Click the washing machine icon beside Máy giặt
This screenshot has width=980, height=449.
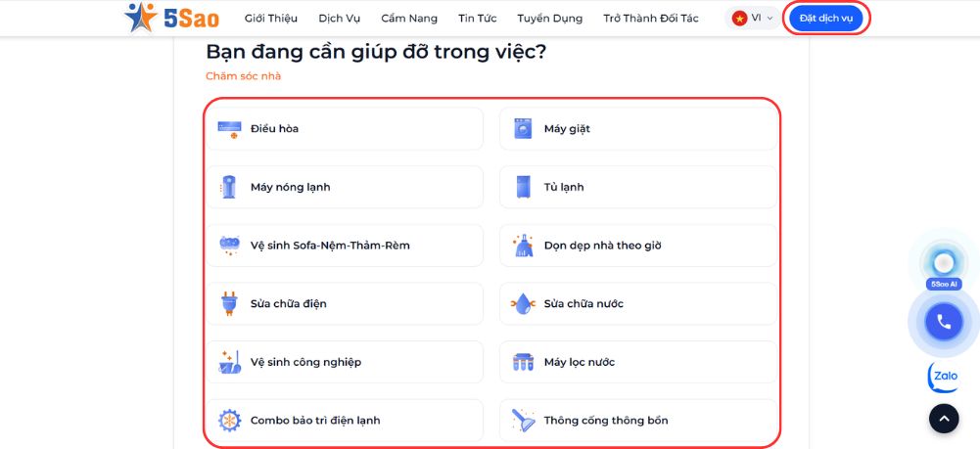click(x=523, y=129)
